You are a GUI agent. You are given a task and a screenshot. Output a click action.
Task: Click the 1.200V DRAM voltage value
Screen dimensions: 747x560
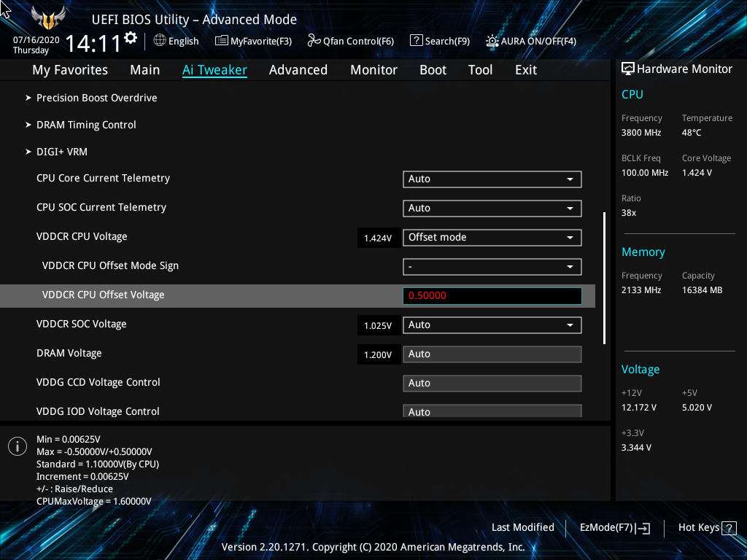pos(379,355)
